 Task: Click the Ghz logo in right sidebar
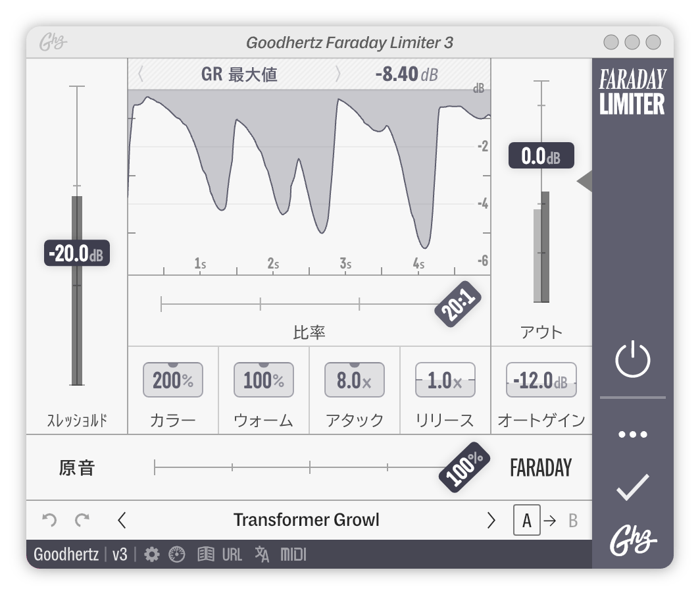coord(633,540)
